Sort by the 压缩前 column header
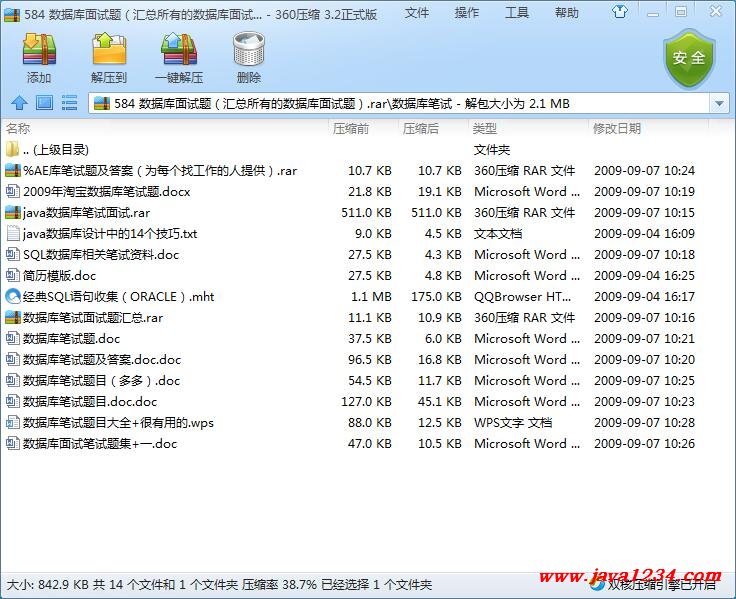The width and height of the screenshot is (736, 599). click(351, 128)
